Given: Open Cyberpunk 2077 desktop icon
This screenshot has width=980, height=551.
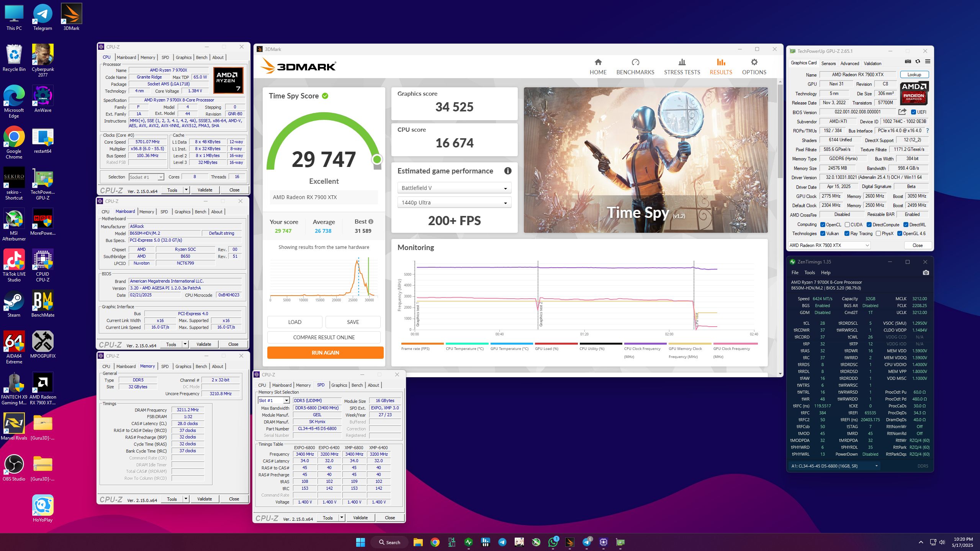Looking at the screenshot, I should 43,60.
